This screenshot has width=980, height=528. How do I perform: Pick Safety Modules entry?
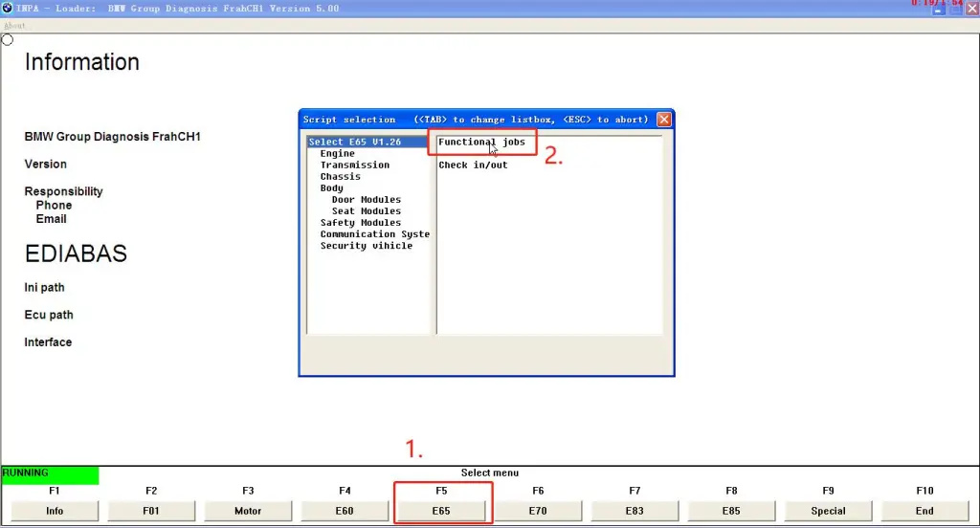[361, 223]
